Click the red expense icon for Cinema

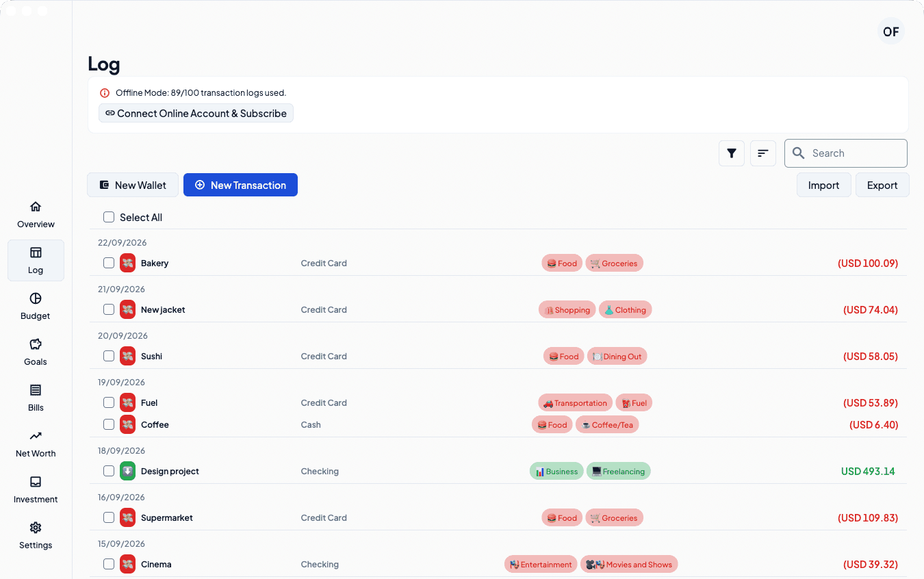[x=127, y=564]
